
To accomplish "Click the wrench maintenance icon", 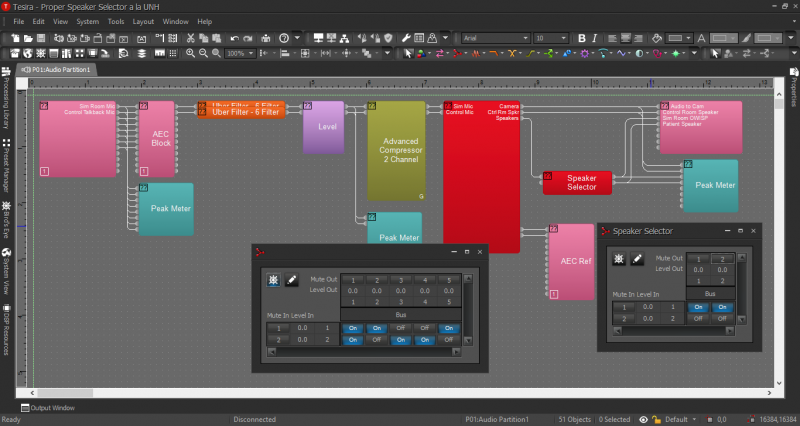I will click(x=406, y=38).
